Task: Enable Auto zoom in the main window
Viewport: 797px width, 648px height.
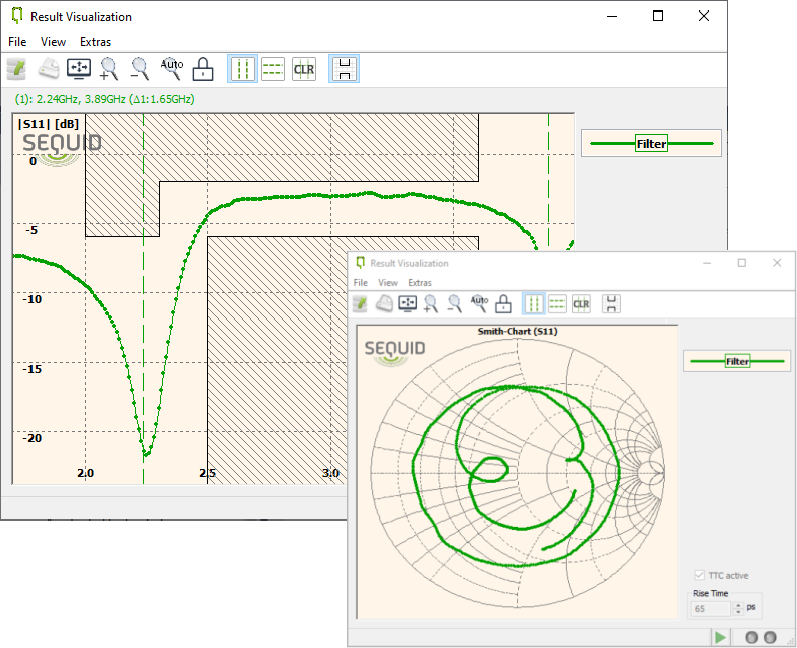Action: click(172, 68)
